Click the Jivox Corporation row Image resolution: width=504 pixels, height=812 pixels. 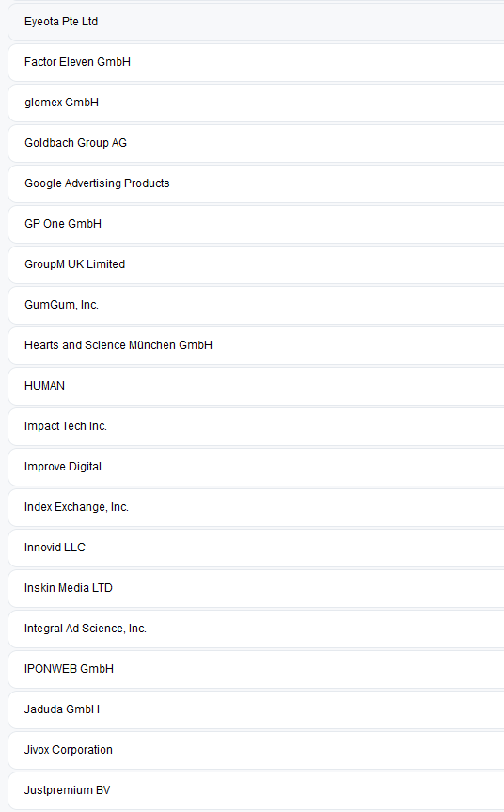(x=256, y=749)
